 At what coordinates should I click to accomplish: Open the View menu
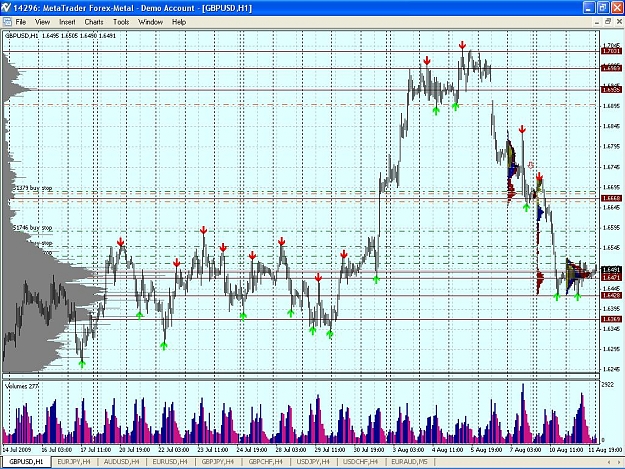coord(43,22)
